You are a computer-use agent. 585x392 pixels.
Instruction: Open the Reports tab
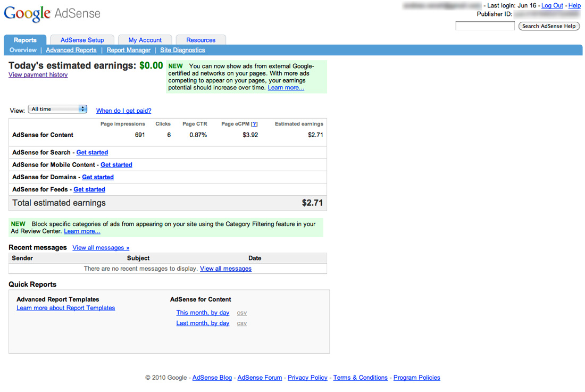pos(25,40)
